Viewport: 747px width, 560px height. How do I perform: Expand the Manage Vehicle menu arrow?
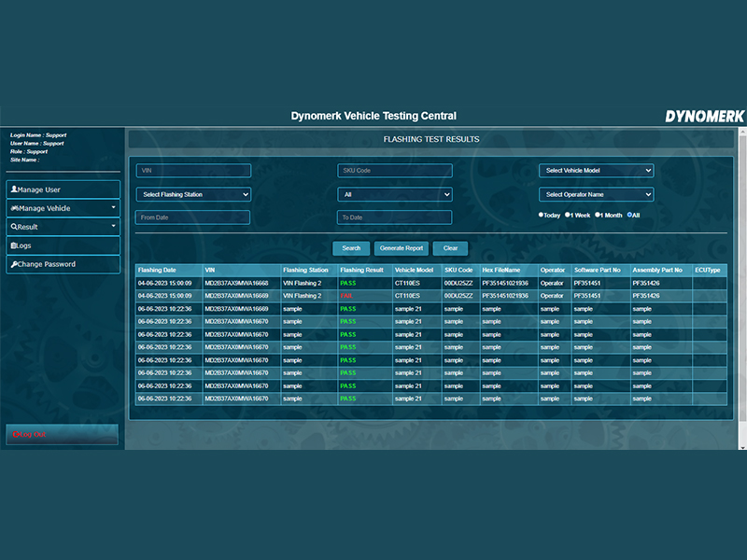113,208
